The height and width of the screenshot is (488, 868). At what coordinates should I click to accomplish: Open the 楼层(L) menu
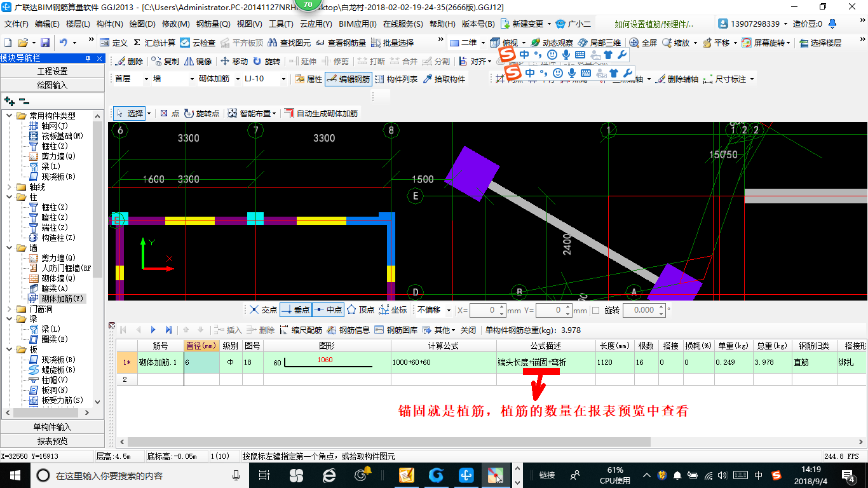pyautogui.click(x=78, y=24)
